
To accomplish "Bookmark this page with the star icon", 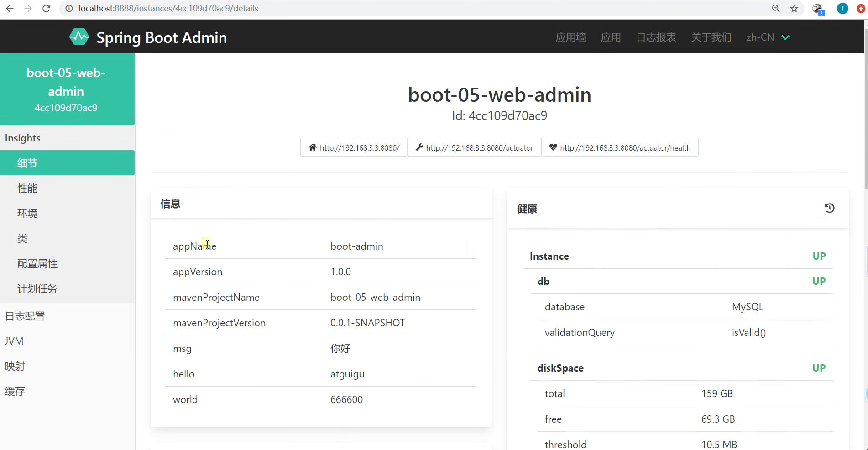I will (794, 8).
